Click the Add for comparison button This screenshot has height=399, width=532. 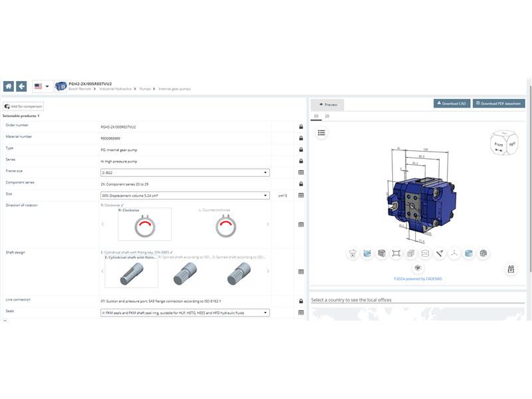(x=23, y=106)
